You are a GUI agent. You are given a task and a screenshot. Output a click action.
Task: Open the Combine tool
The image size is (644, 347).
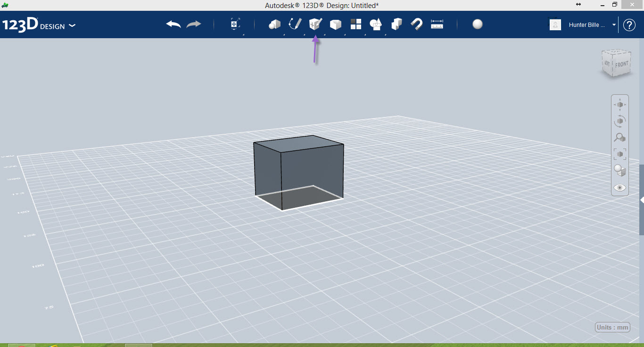[x=396, y=24]
